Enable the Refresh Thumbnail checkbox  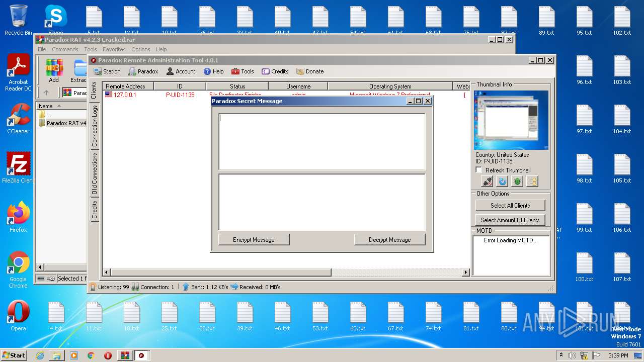479,170
